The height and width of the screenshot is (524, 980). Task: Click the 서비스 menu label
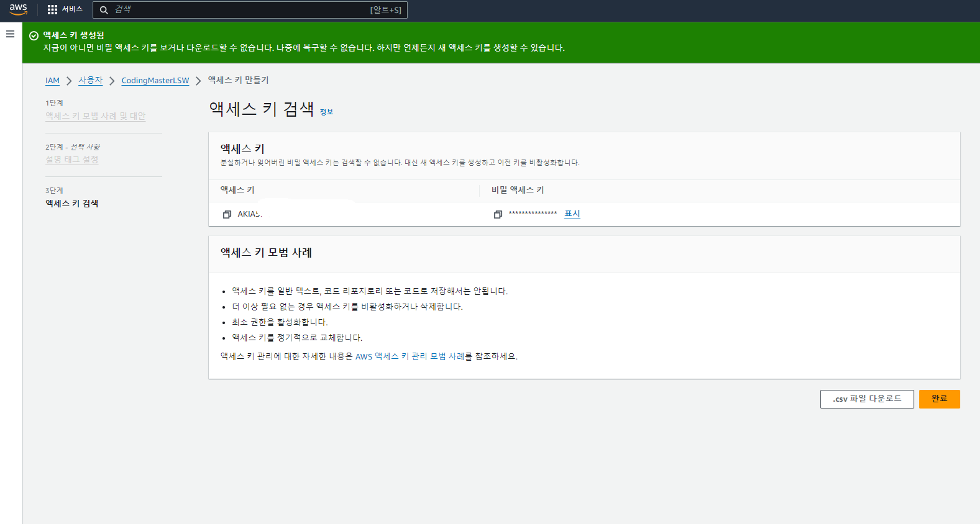(72, 9)
